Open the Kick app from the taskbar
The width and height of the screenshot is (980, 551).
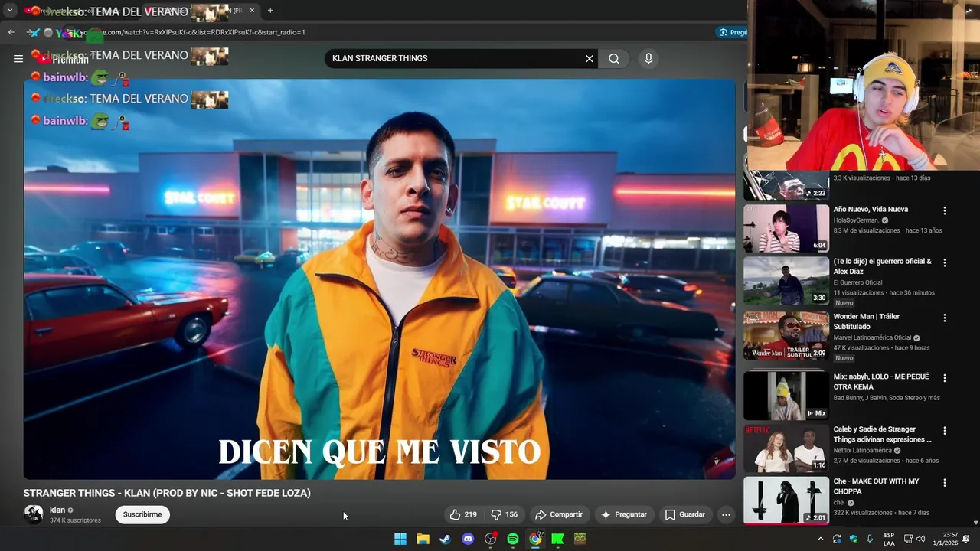558,539
